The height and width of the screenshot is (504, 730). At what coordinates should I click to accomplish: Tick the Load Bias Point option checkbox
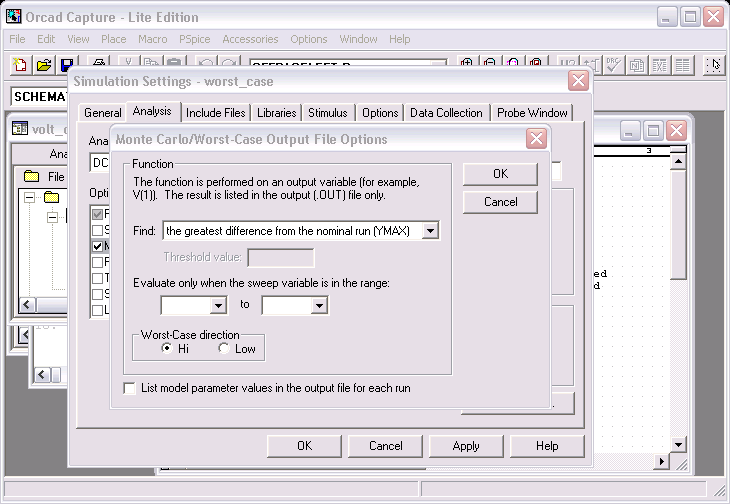point(97,310)
